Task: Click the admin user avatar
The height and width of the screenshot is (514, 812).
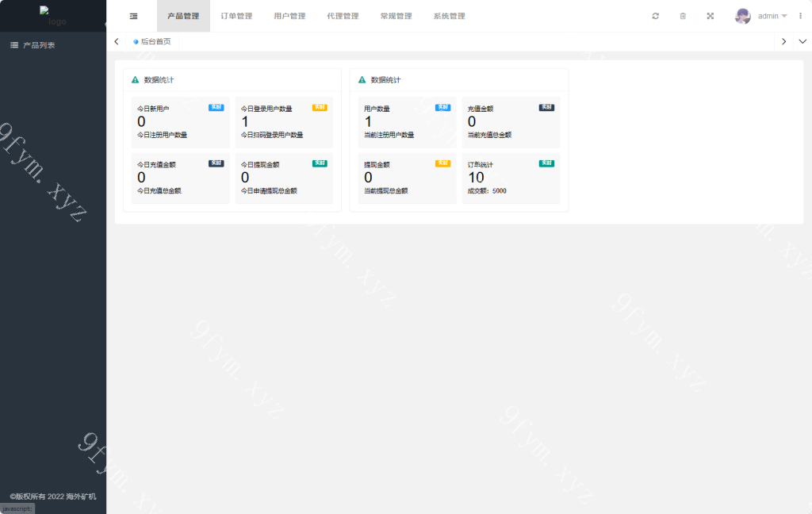Action: pos(742,16)
